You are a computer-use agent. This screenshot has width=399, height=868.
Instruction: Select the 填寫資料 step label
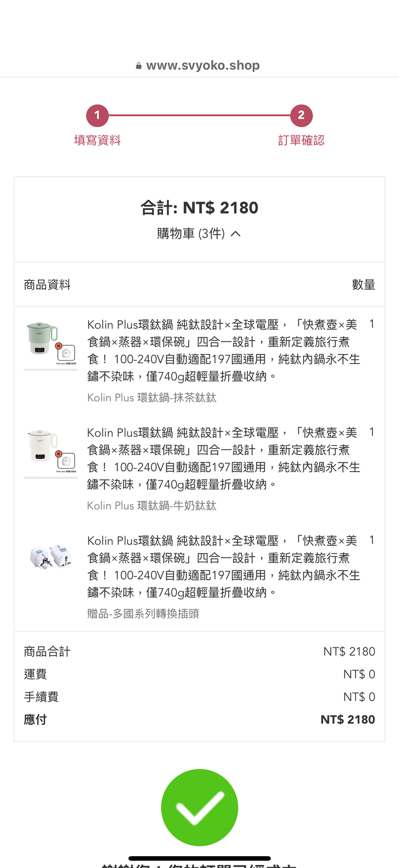[97, 140]
